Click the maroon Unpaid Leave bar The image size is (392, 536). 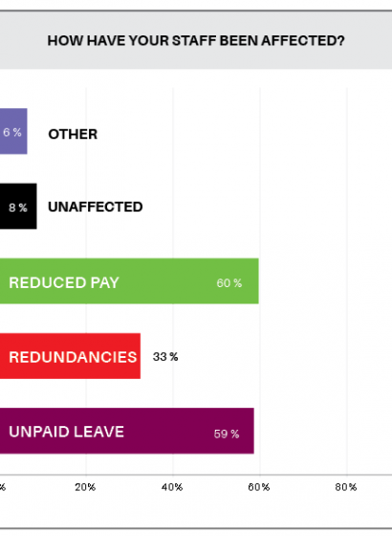(x=126, y=431)
